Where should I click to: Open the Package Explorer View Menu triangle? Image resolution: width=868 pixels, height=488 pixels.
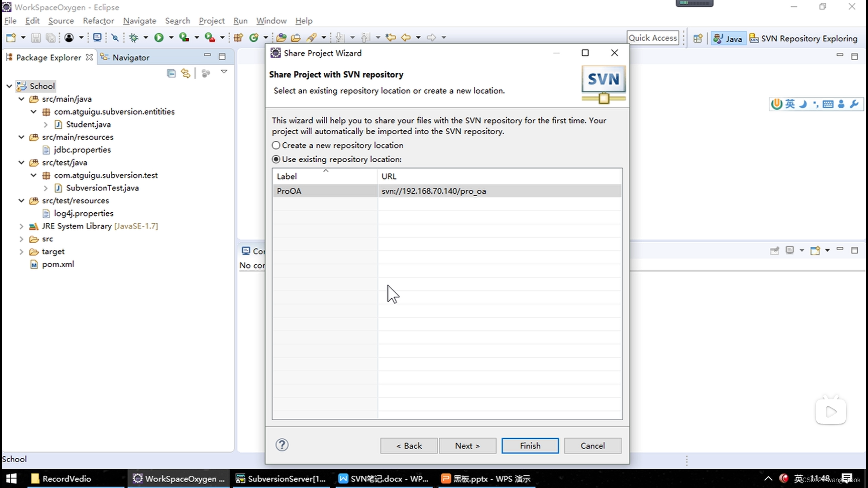224,72
